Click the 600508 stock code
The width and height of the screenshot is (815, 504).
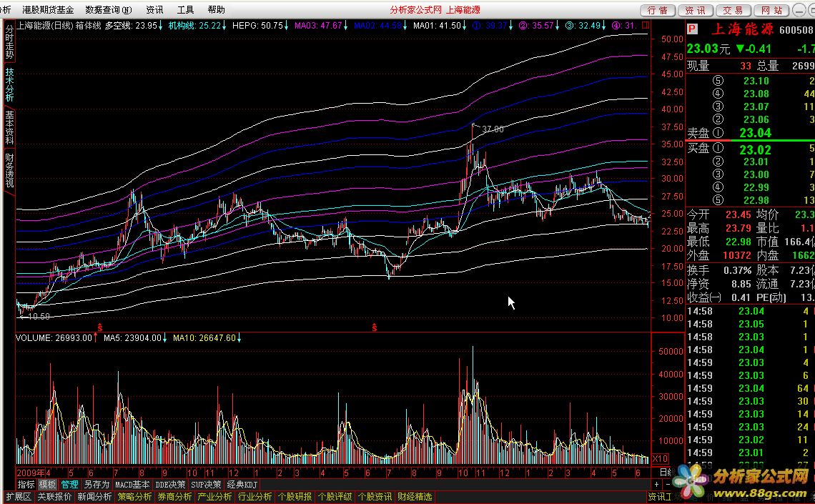click(x=796, y=30)
